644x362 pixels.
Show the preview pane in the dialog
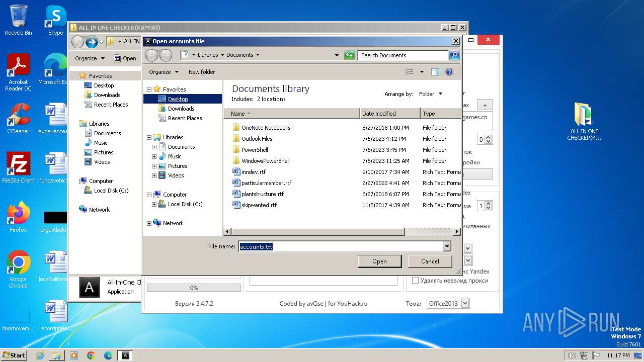(x=435, y=72)
